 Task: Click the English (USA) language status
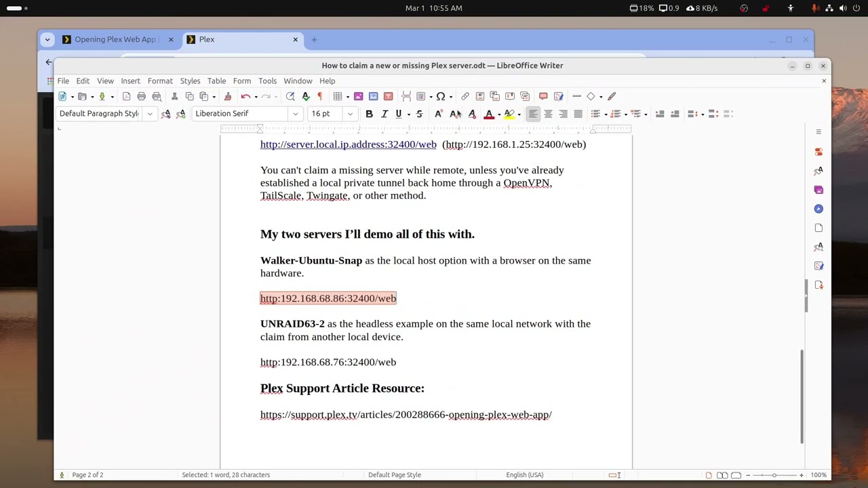(524, 475)
